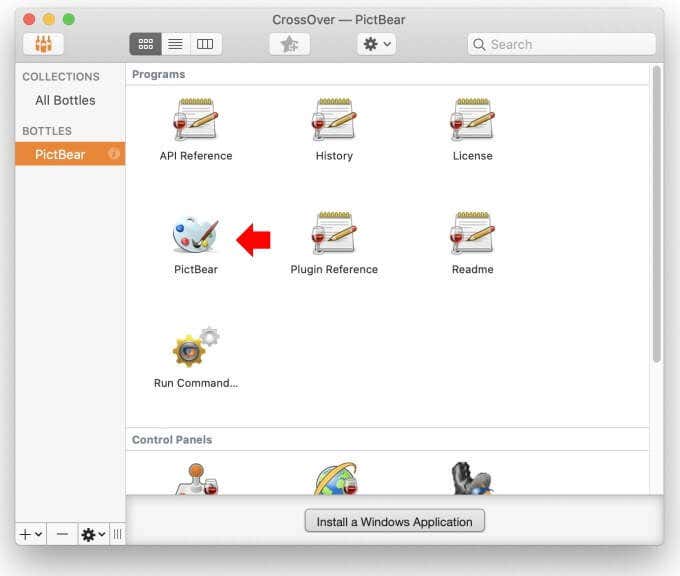Minimize the window with yellow button
This screenshot has height=576, width=680.
click(49, 20)
